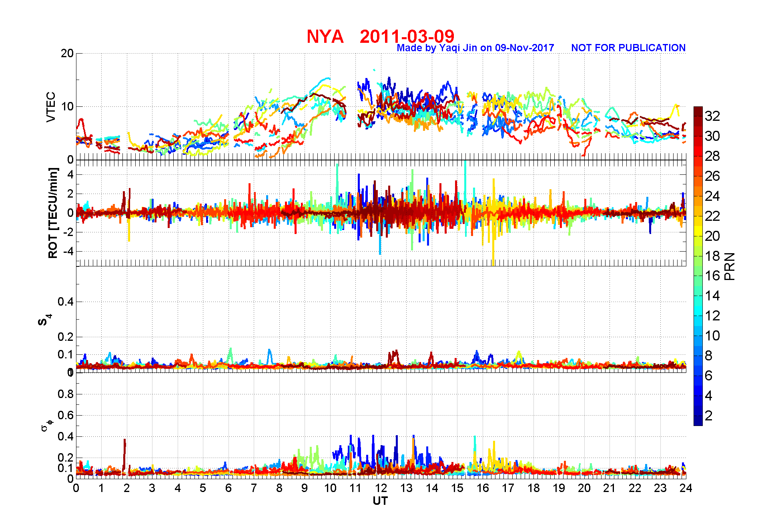Click the "24" tick on the PRN colorbar
The image size is (762, 532).
pos(712,196)
